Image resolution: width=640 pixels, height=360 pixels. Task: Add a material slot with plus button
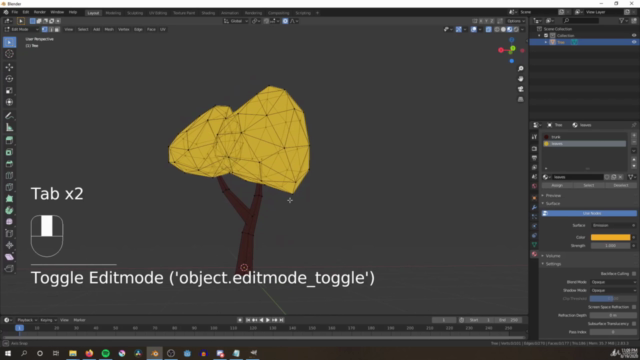pos(634,136)
